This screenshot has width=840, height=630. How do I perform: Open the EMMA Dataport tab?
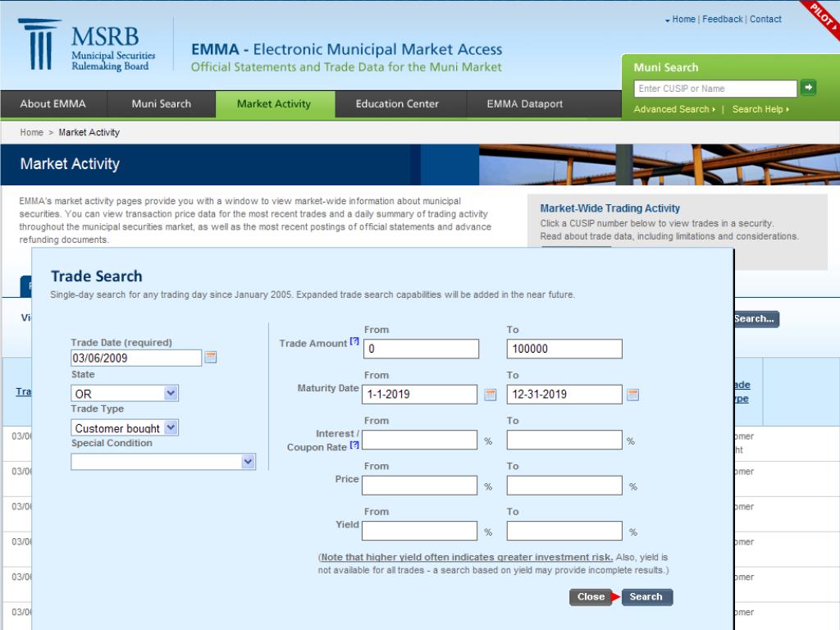[523, 104]
